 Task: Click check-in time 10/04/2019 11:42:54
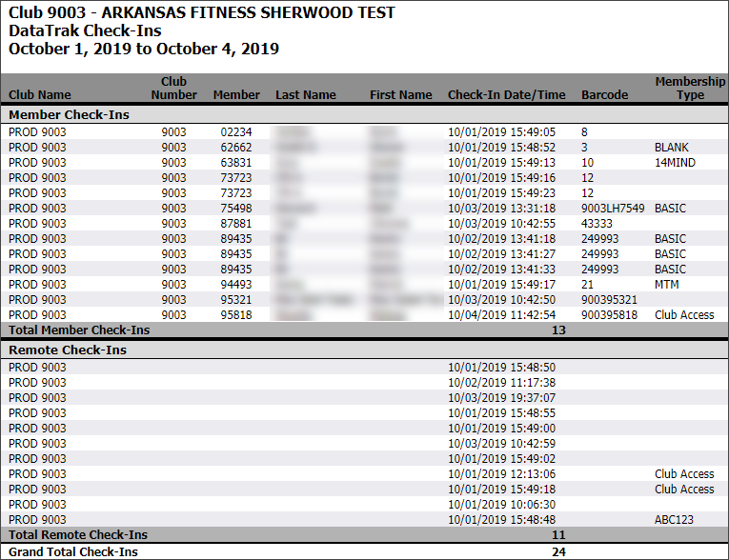click(x=501, y=315)
